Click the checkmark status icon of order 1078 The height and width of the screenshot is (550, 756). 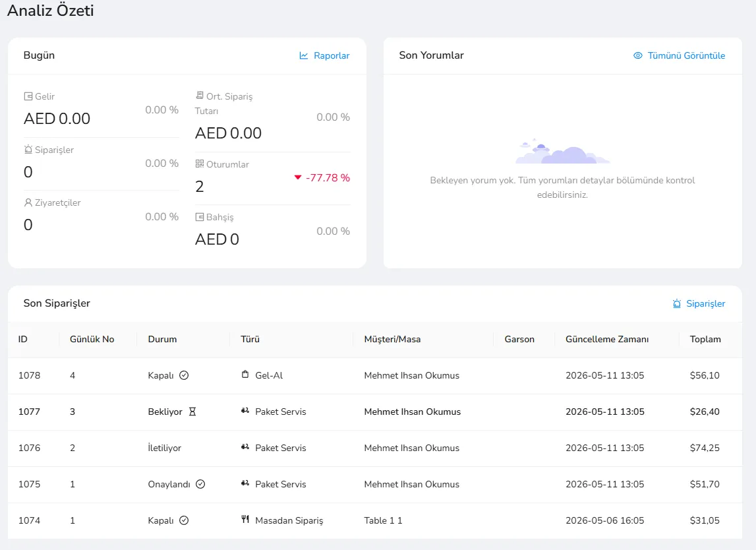coord(184,375)
